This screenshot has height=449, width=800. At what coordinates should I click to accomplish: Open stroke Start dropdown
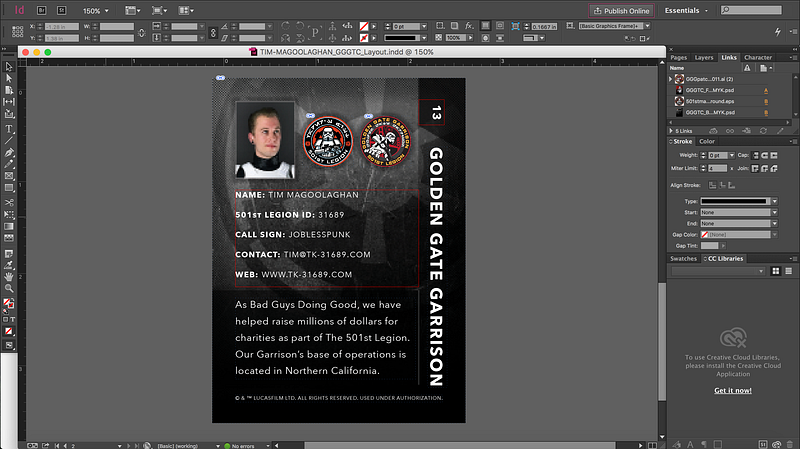coord(774,212)
